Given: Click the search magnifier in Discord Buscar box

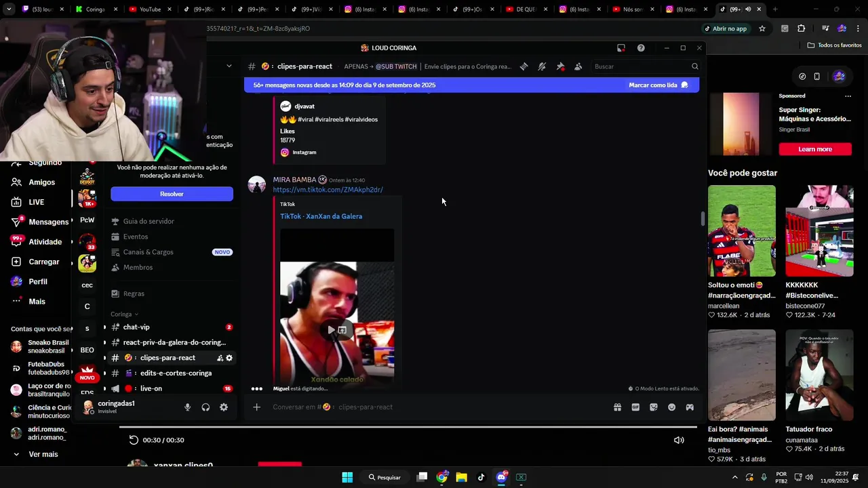Looking at the screenshot, I should point(694,66).
